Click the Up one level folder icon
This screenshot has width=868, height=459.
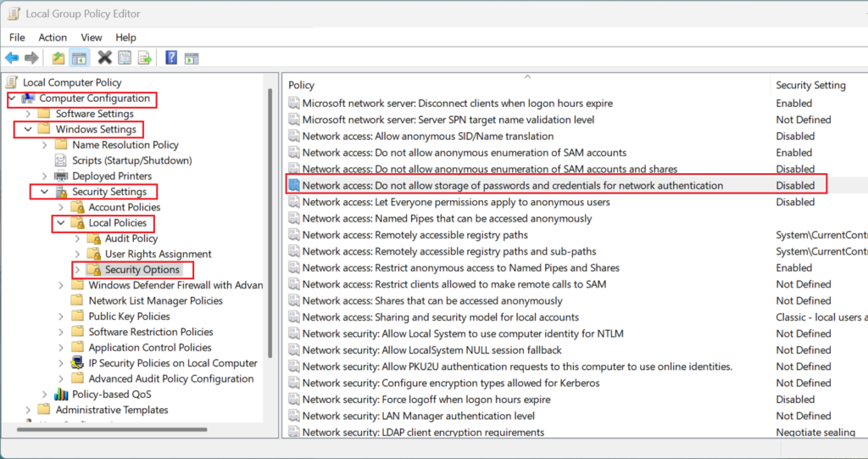point(58,58)
